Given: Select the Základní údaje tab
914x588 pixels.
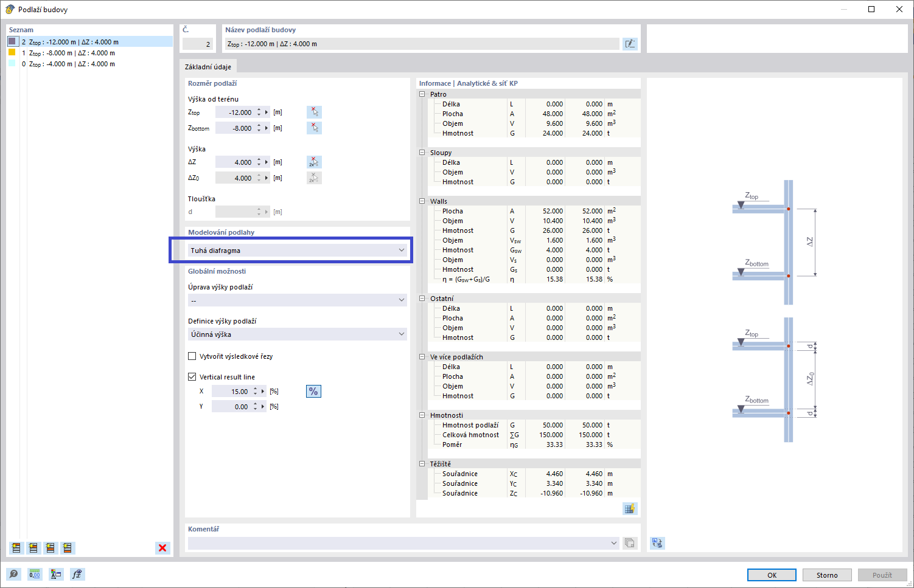Looking at the screenshot, I should click(208, 67).
